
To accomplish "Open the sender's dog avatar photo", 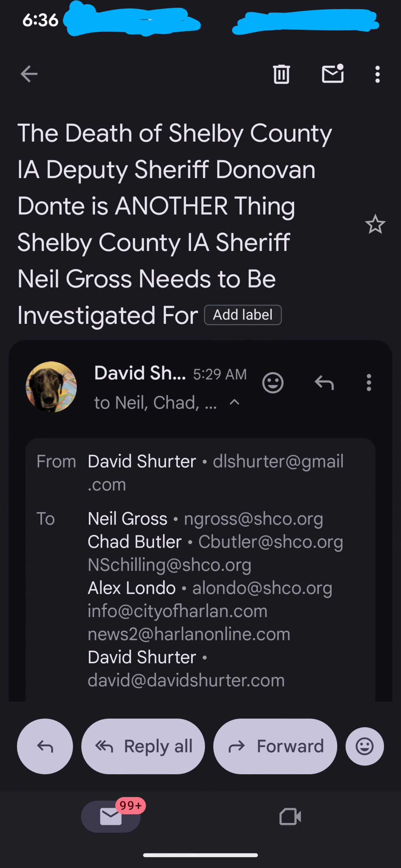I will tap(51, 387).
